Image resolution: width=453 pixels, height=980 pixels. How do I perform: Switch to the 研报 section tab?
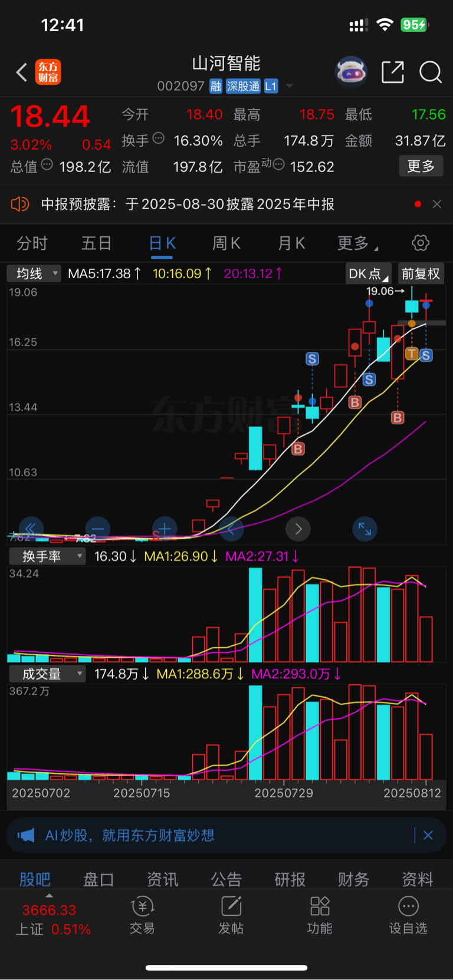(290, 879)
